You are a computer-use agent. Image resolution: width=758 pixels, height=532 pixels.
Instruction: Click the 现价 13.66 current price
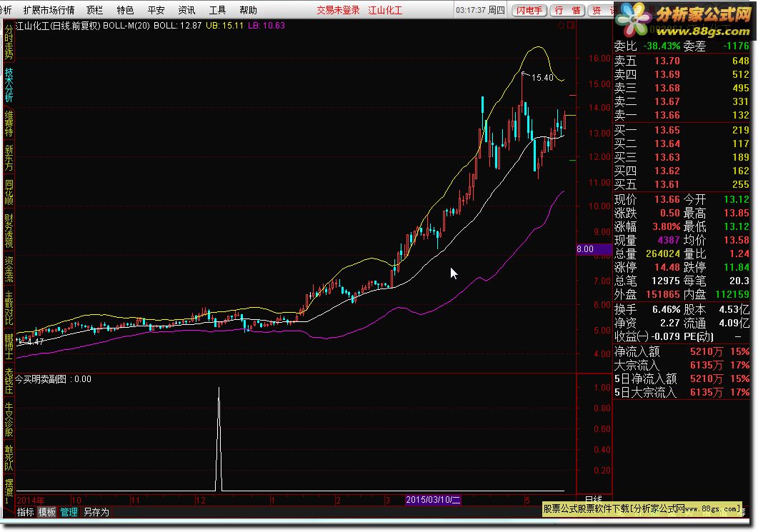(667, 199)
